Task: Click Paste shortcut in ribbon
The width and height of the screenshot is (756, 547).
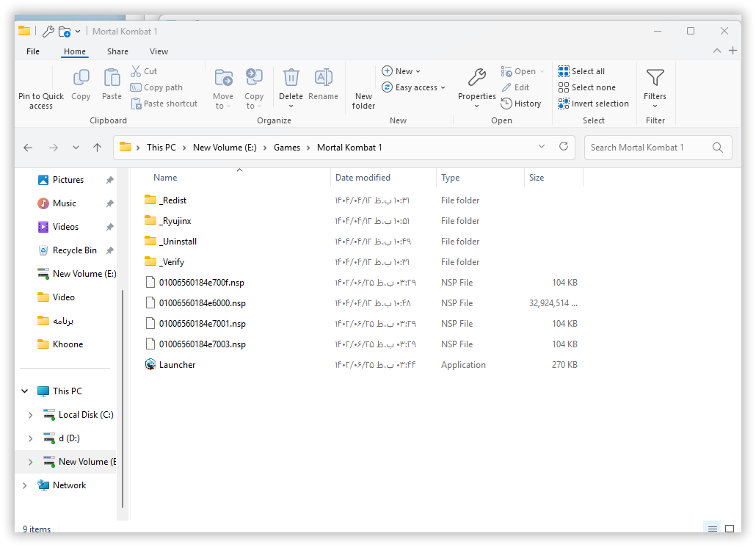Action: (x=164, y=104)
